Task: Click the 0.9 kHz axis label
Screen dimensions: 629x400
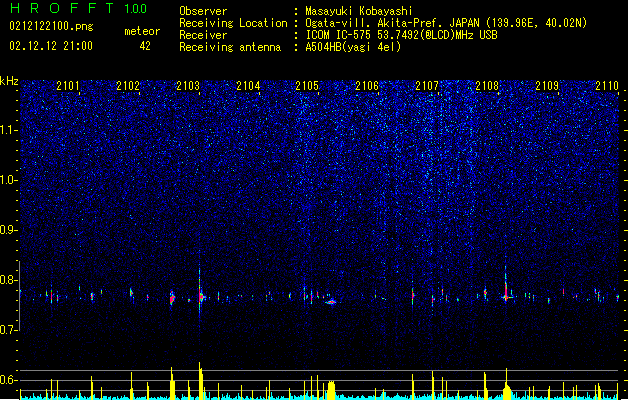Action: click(8, 230)
